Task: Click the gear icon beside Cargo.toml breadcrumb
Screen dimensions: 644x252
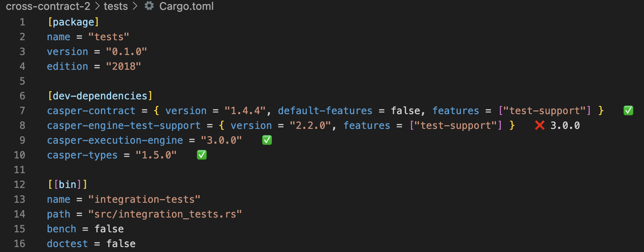Action: [x=149, y=6]
